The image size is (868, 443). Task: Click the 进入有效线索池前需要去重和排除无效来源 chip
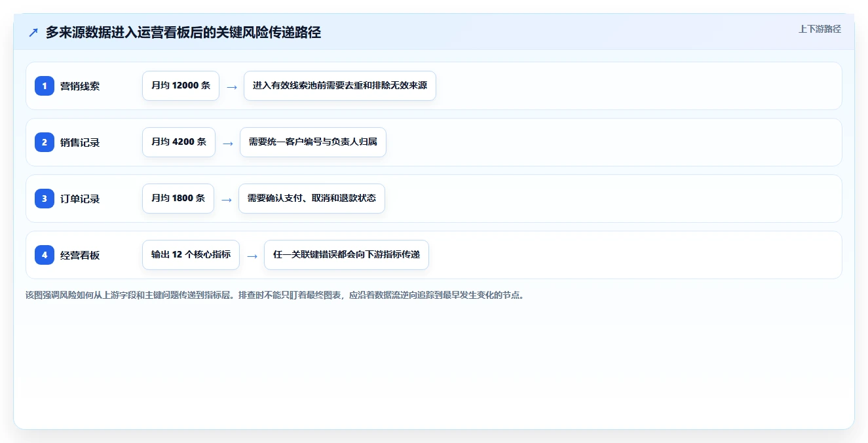pyautogui.click(x=340, y=86)
